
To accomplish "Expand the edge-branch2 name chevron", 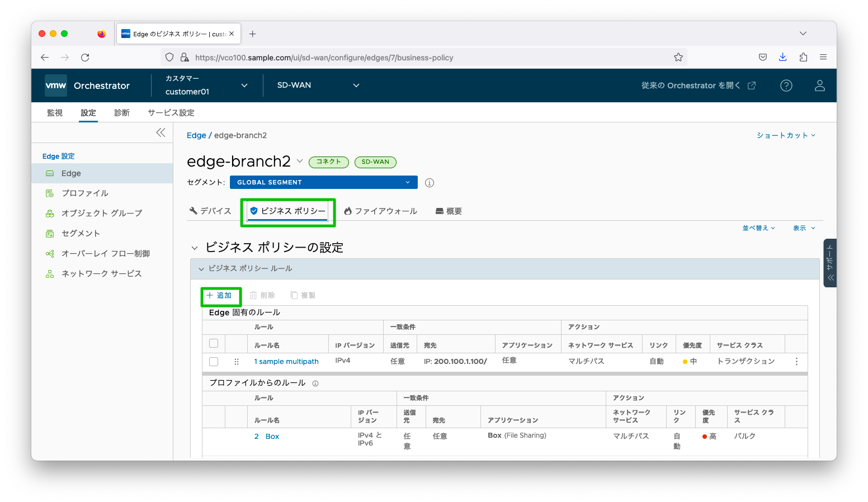I will tap(300, 161).
